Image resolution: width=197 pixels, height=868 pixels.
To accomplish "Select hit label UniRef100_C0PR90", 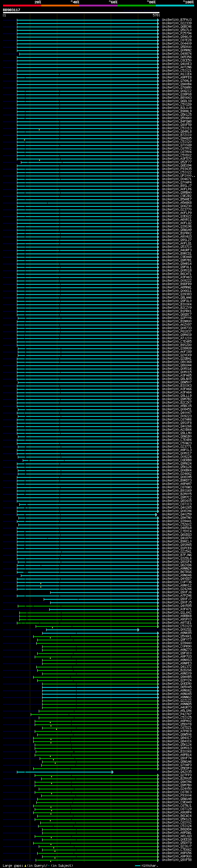I will [177, 647].
